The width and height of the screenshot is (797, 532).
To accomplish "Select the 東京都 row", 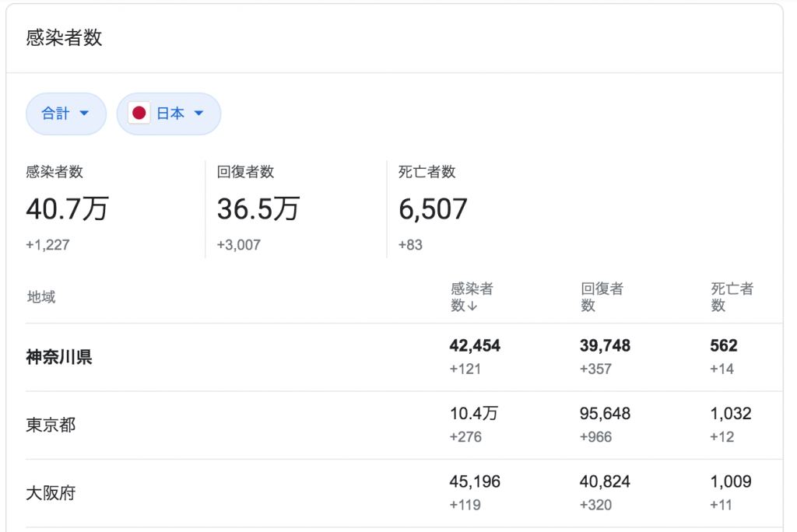I will point(404,425).
